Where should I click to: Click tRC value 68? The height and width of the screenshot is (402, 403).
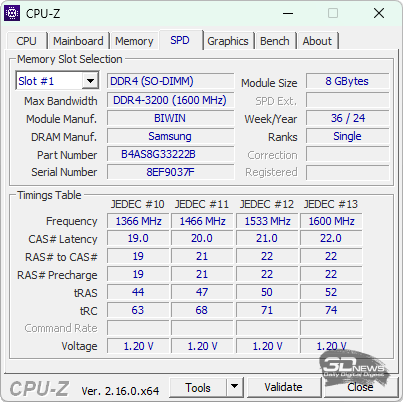202,310
